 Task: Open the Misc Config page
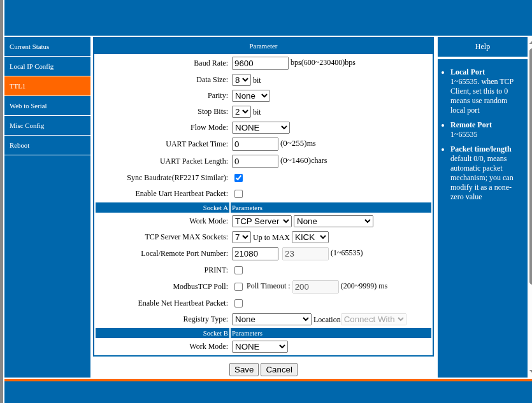tap(27, 125)
